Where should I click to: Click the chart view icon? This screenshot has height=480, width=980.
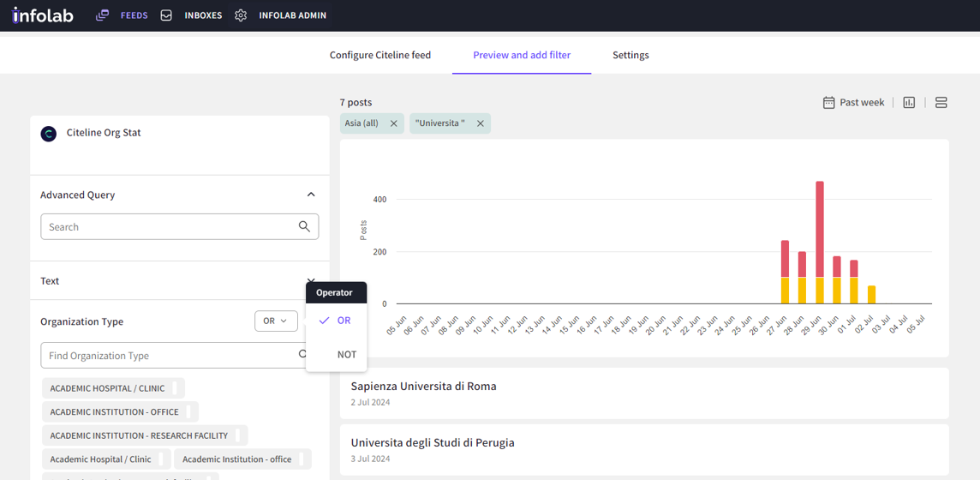tap(909, 103)
